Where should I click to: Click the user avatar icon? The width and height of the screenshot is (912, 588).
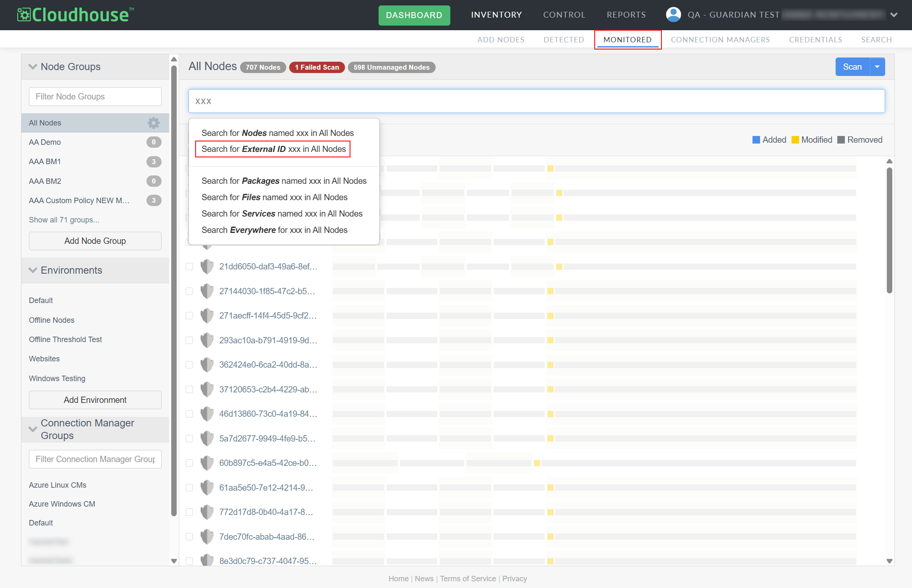[x=673, y=15]
